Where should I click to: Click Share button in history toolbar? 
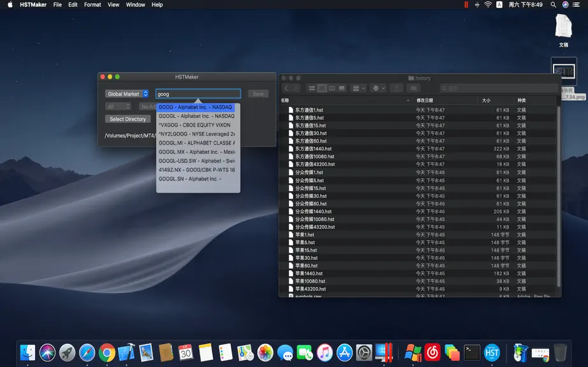(x=397, y=89)
